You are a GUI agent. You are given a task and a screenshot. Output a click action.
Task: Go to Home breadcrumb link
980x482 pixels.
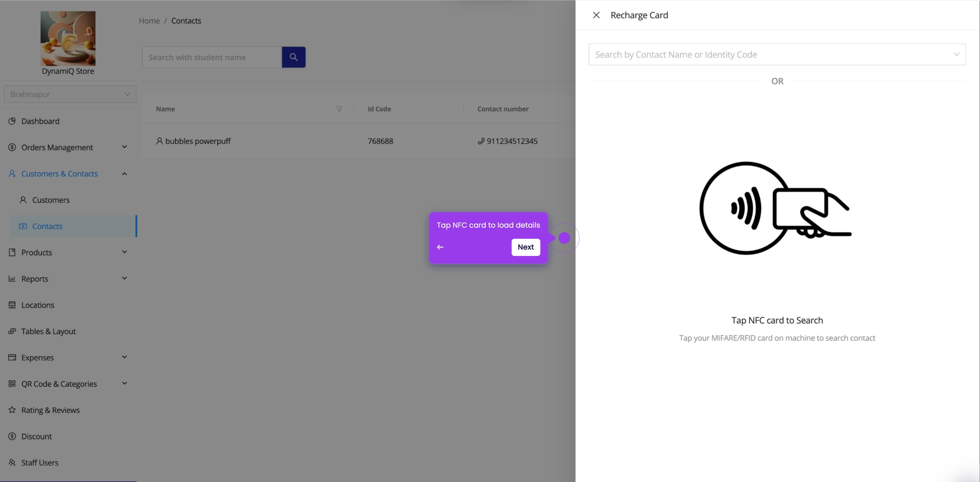(149, 21)
